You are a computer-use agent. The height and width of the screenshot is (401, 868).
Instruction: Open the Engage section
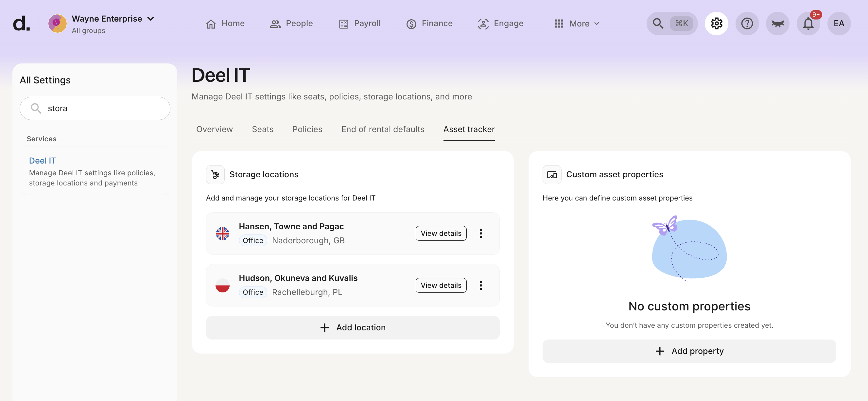click(500, 24)
